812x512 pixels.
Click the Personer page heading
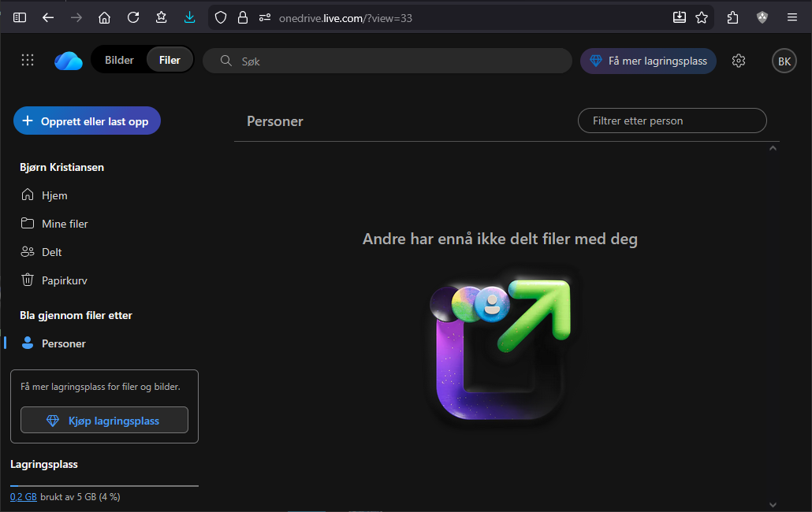coord(275,121)
